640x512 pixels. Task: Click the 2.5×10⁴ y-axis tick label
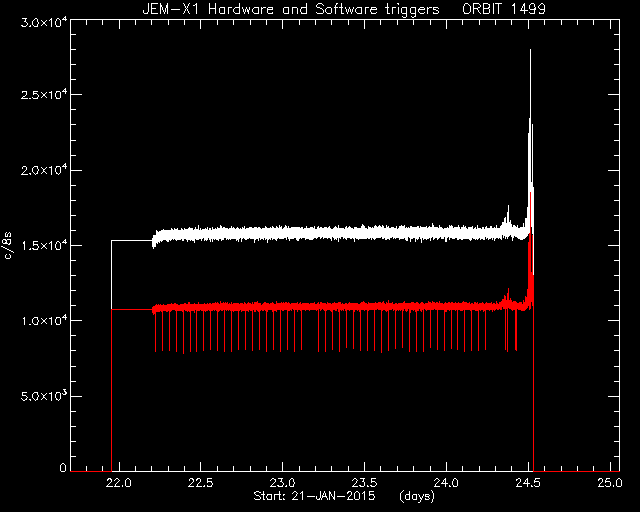[x=44, y=95]
